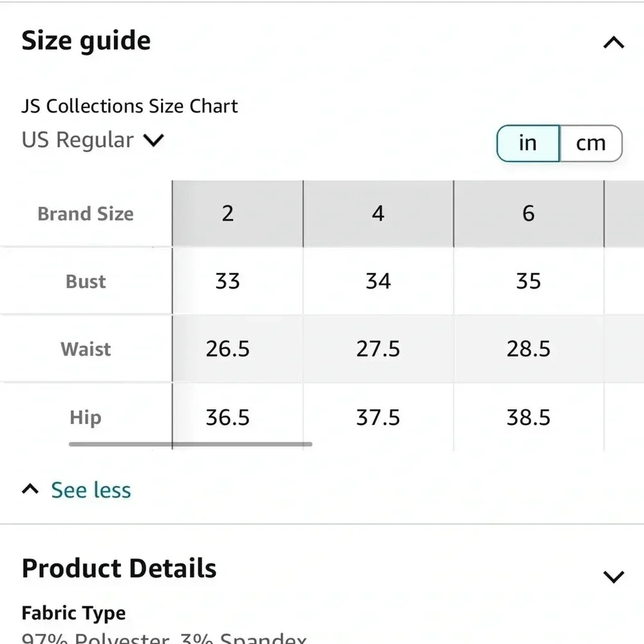
Task: Click the Hip row label
Action: (x=84, y=417)
